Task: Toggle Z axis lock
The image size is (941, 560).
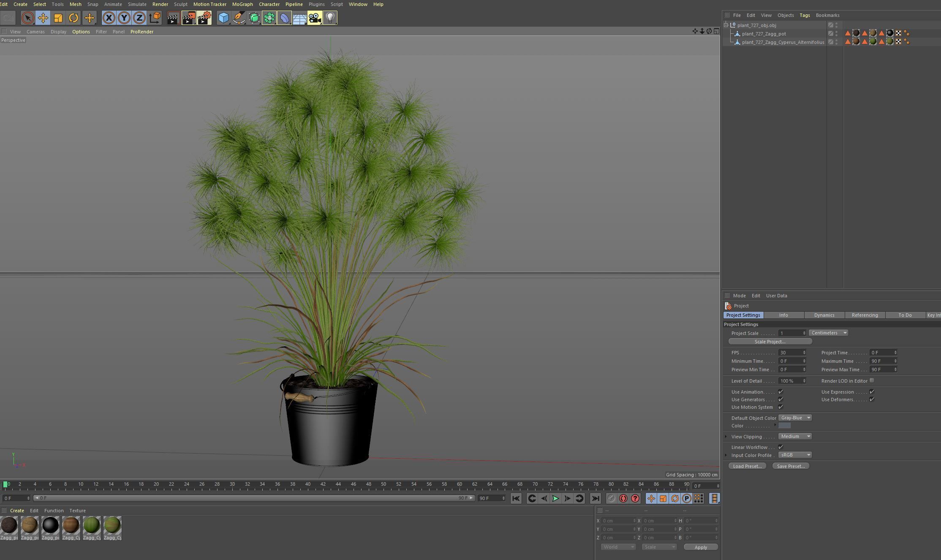Action: click(x=139, y=18)
